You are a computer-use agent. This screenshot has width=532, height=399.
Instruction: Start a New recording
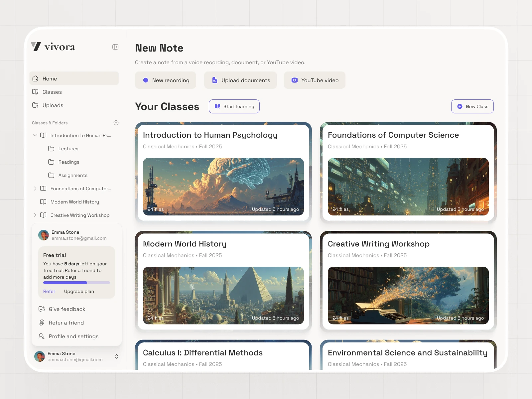(x=166, y=80)
